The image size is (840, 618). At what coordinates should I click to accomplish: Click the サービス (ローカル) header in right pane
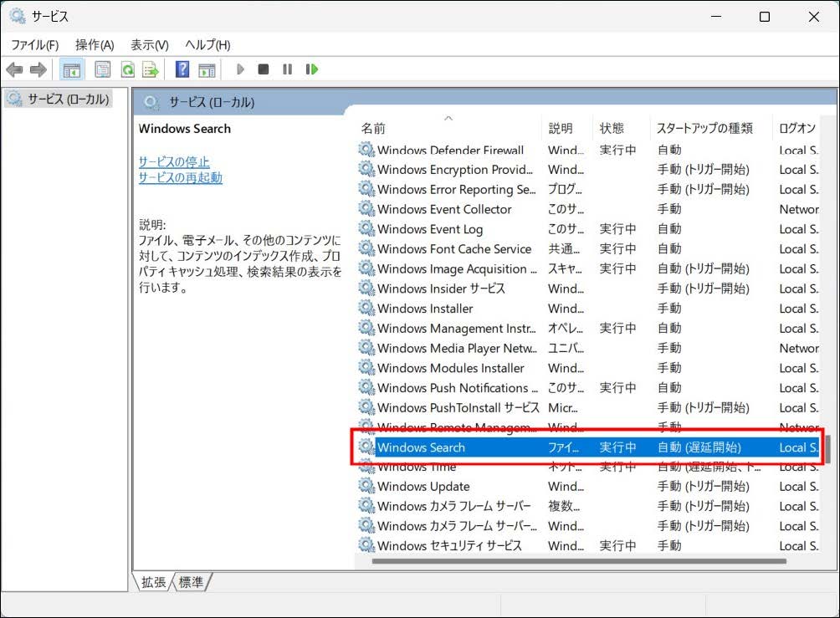(212, 102)
